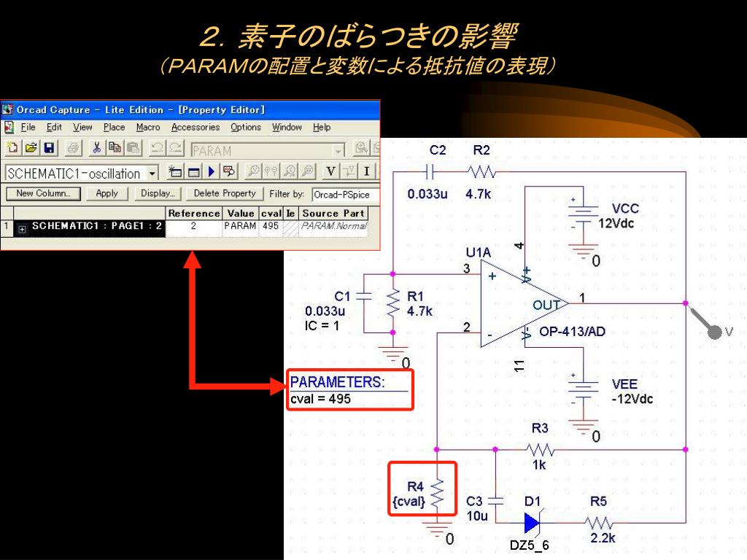Click the Copy toolbar icon
This screenshot has width=747, height=560.
[x=115, y=148]
